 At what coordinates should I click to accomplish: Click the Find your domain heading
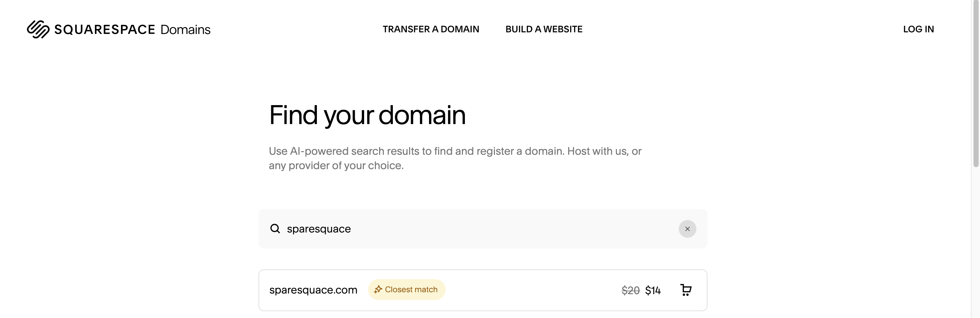point(367,115)
